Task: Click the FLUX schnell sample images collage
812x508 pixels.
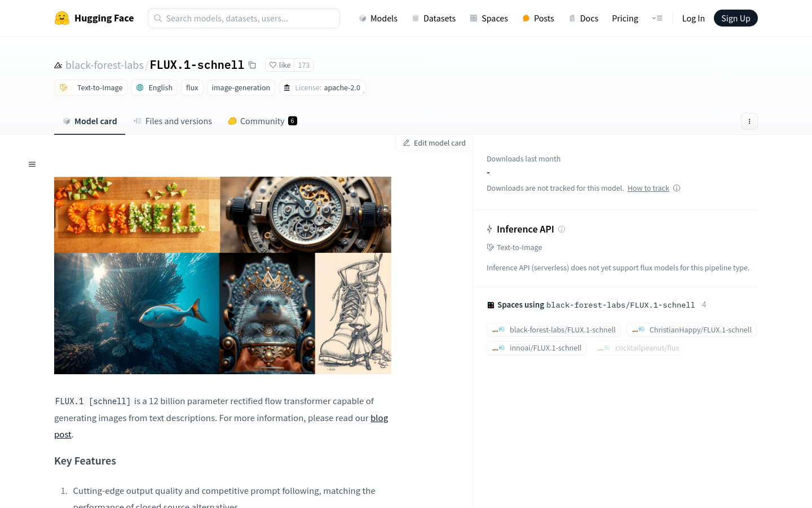Action: (223, 275)
